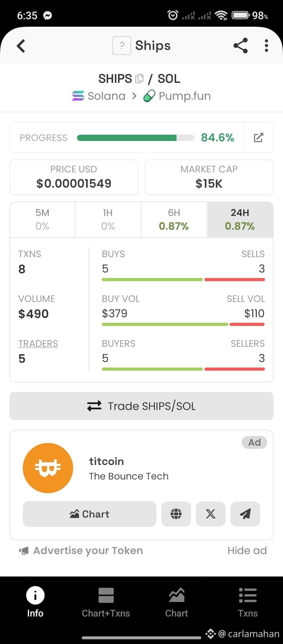Select the 5M timeframe

pos(42,220)
